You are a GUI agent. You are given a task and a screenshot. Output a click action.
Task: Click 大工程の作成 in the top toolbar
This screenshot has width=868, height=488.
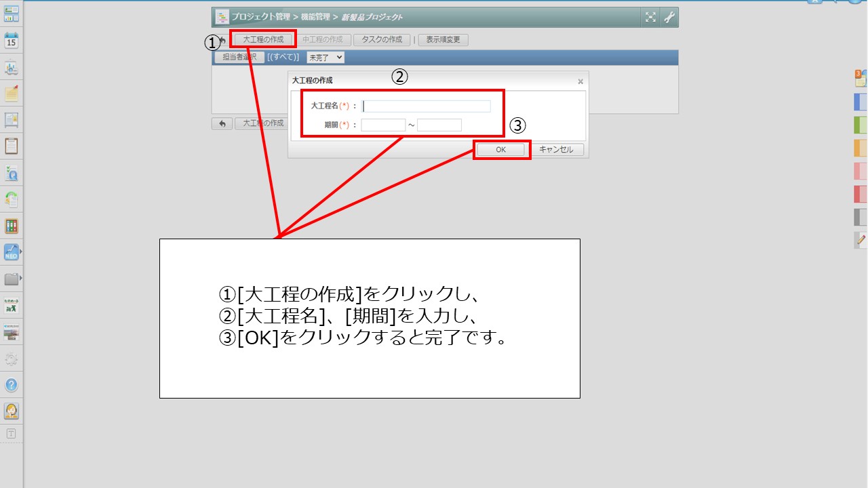(263, 40)
